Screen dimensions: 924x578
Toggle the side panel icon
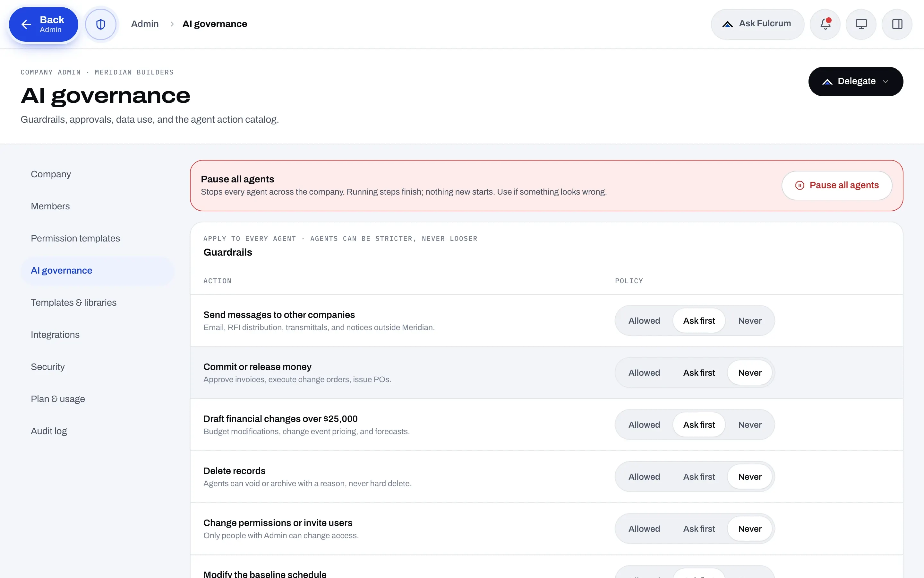tap(897, 24)
